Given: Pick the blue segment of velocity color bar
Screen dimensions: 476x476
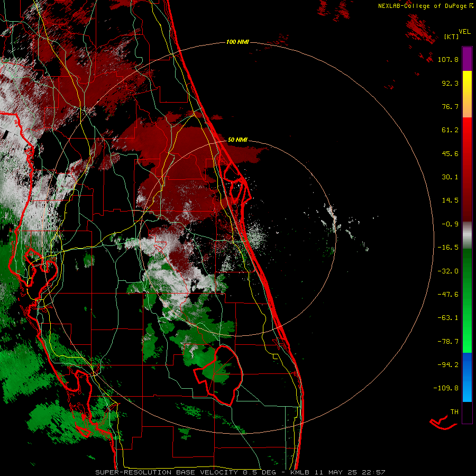Looking at the screenshot, I should [467, 377].
